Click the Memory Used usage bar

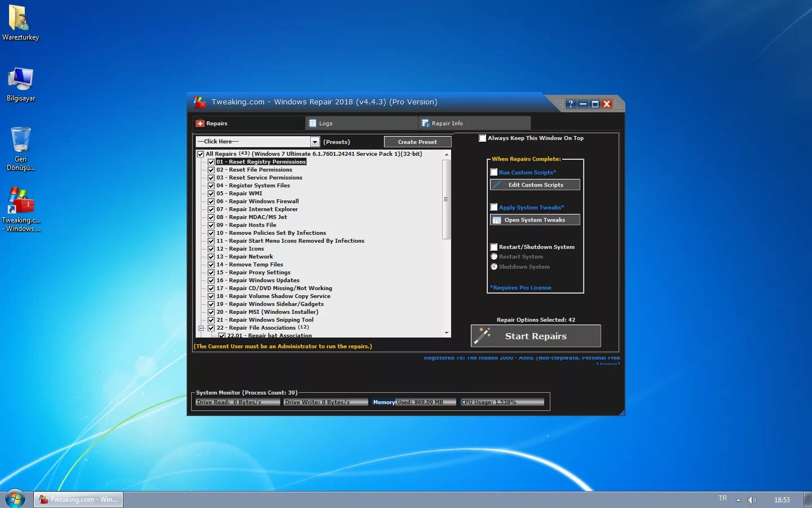(x=414, y=402)
